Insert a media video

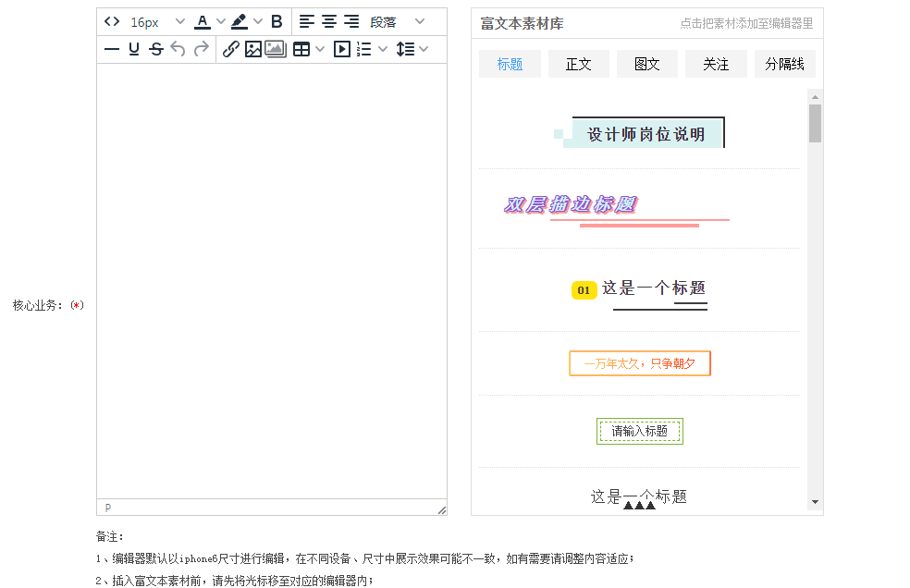(x=341, y=49)
